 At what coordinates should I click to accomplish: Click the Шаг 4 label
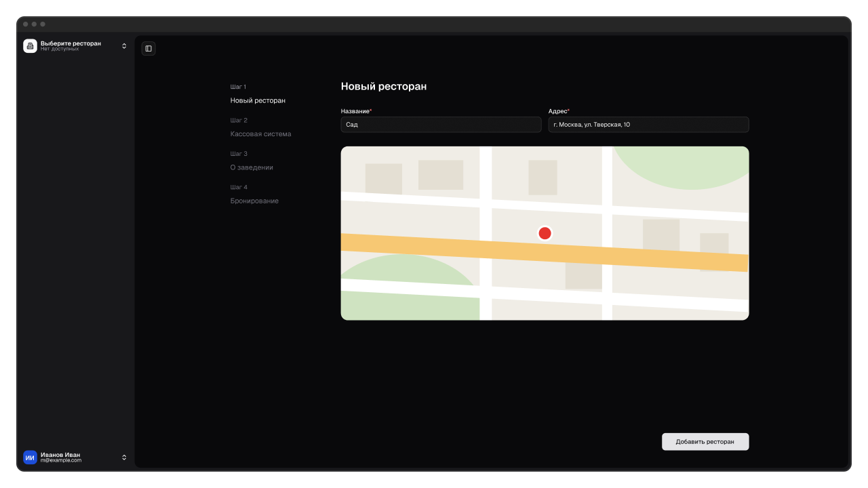[239, 187]
